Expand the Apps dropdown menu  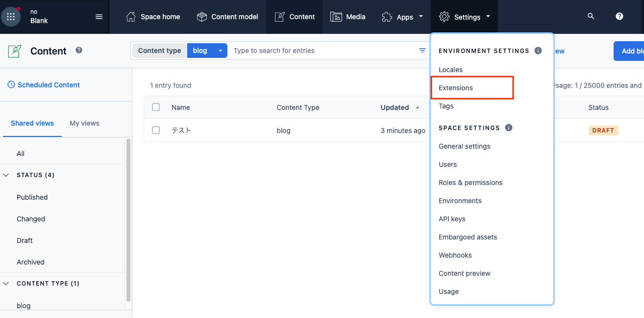point(402,17)
